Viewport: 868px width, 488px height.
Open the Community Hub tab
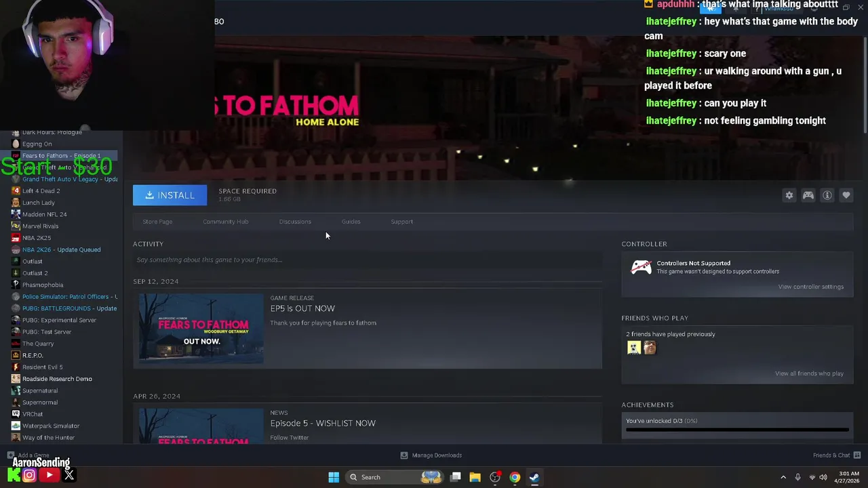[226, 222]
